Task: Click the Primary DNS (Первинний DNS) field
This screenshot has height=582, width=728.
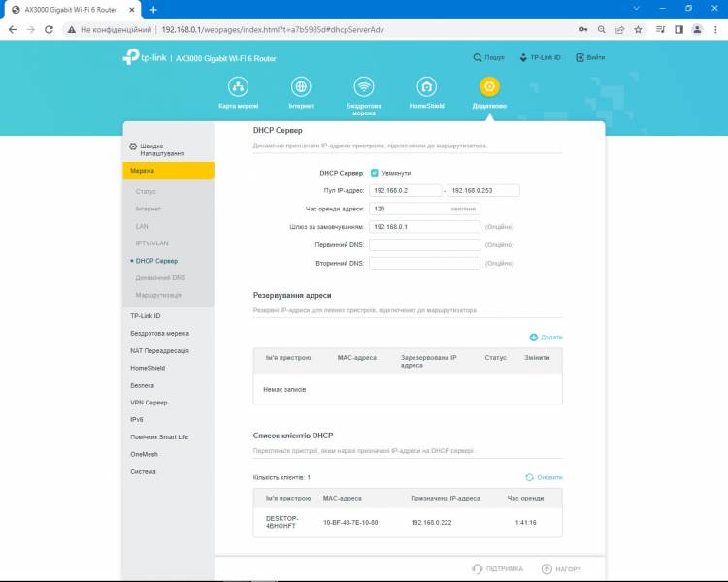Action: [424, 245]
